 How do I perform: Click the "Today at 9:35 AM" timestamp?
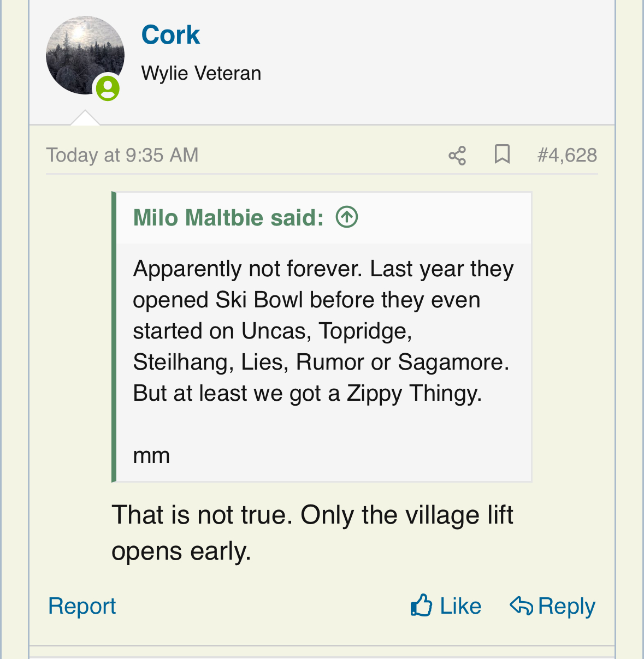point(122,155)
